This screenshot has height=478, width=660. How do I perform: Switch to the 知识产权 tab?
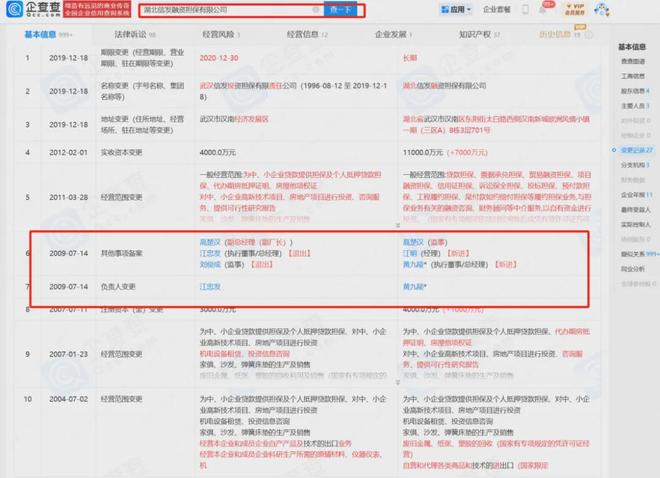click(475, 35)
